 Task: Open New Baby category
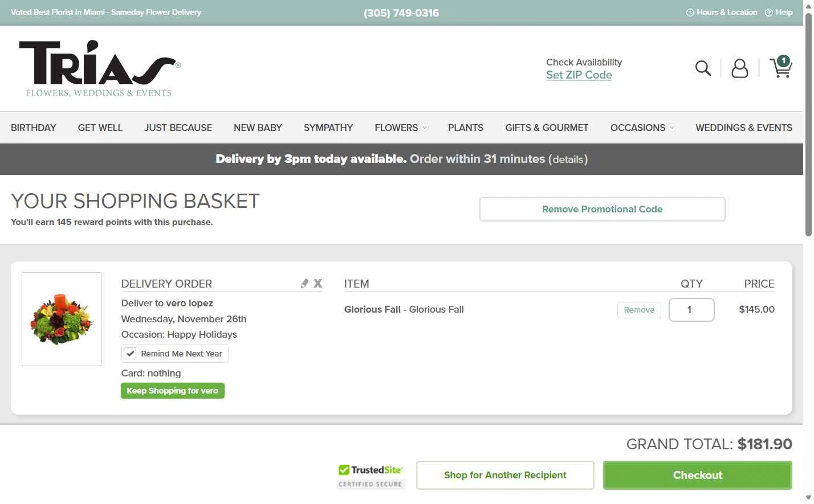coord(258,128)
